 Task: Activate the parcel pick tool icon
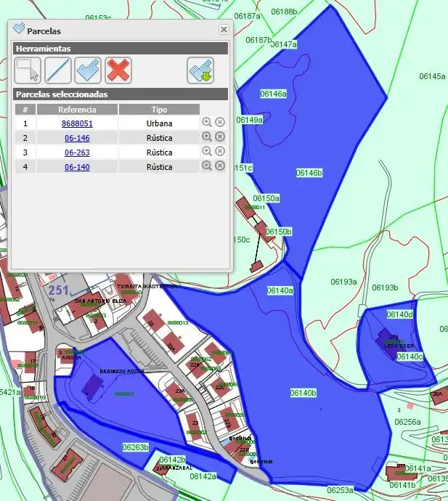coord(88,70)
